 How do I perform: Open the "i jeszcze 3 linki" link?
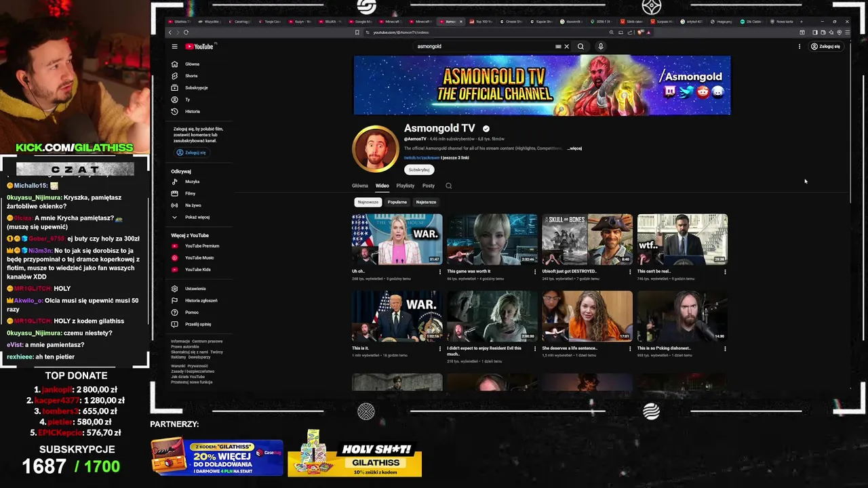(455, 158)
